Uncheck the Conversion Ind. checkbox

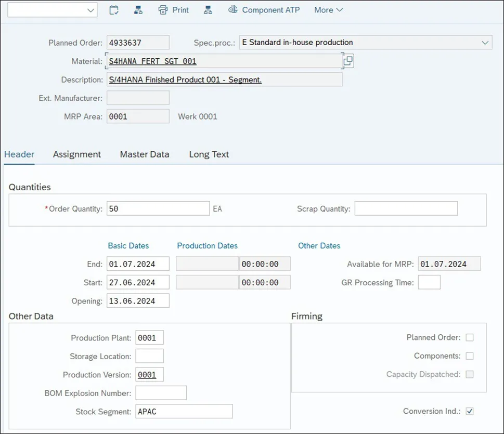pos(470,411)
